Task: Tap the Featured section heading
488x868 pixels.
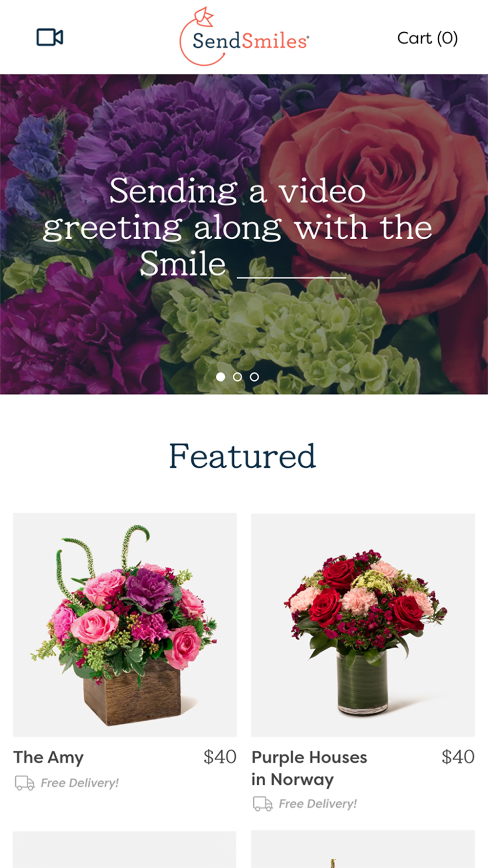Action: (x=243, y=456)
